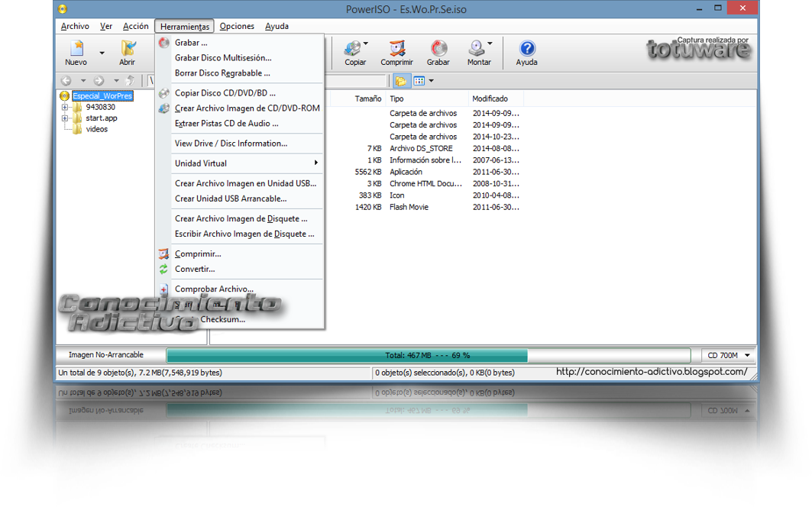Choose Checksum... menu entry
812x507 pixels.
[x=241, y=319]
